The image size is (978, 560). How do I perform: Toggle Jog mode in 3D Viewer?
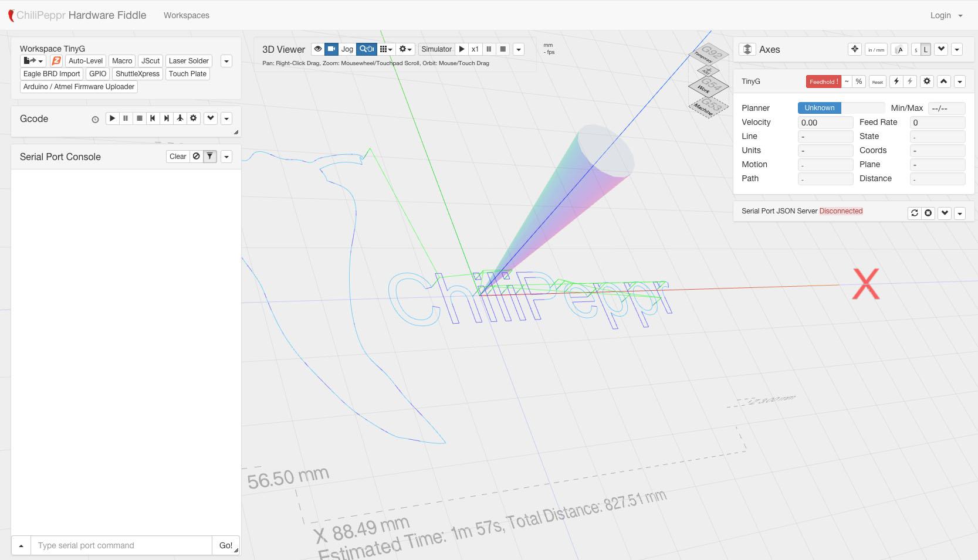(x=347, y=49)
